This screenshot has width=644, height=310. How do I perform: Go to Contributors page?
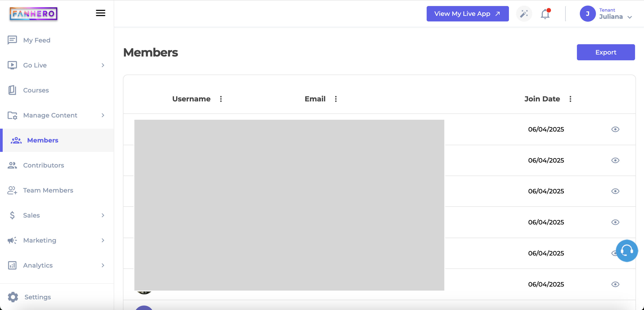point(44,165)
